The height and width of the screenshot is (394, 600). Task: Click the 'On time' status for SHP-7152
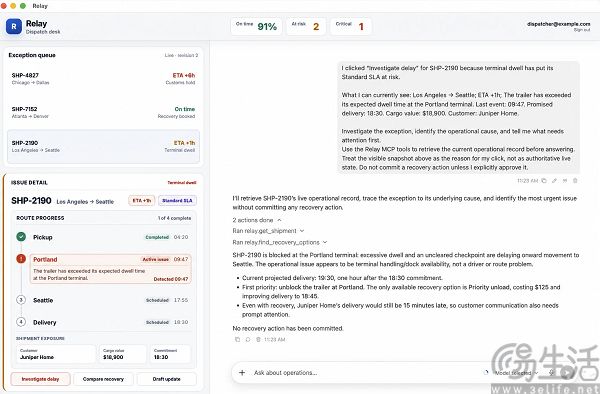185,109
